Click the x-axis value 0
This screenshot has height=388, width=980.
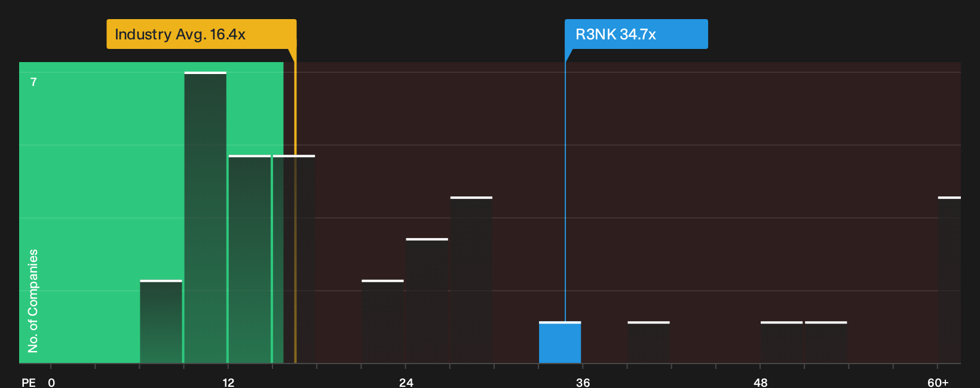tap(51, 383)
